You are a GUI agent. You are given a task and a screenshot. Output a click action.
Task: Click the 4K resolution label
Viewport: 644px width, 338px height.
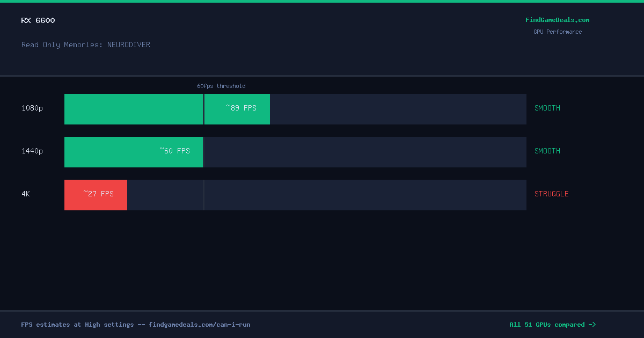(26, 194)
